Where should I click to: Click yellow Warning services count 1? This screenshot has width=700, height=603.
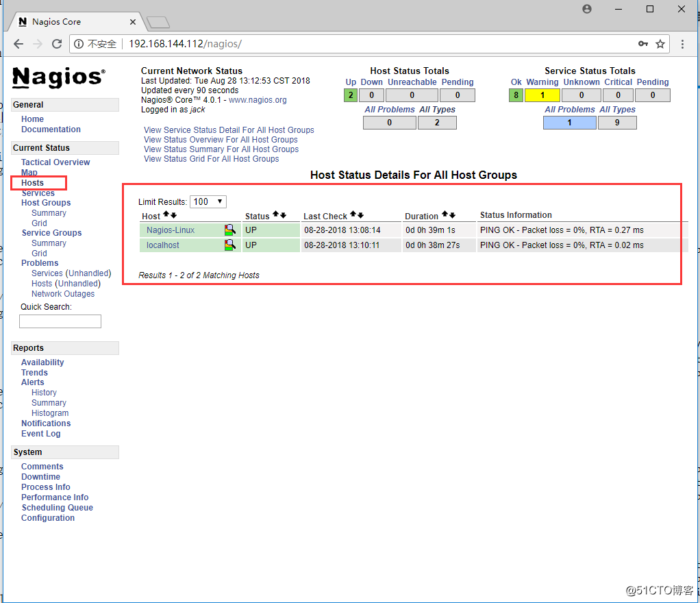click(542, 95)
